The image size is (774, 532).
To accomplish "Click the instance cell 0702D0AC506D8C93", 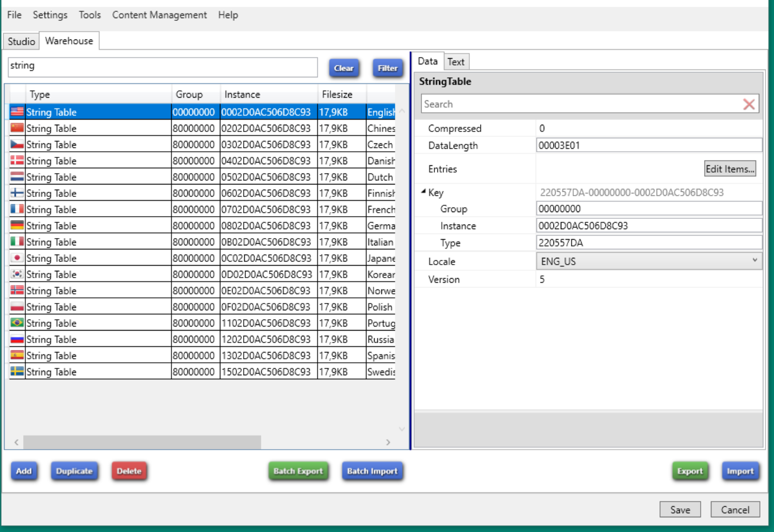I will point(269,209).
